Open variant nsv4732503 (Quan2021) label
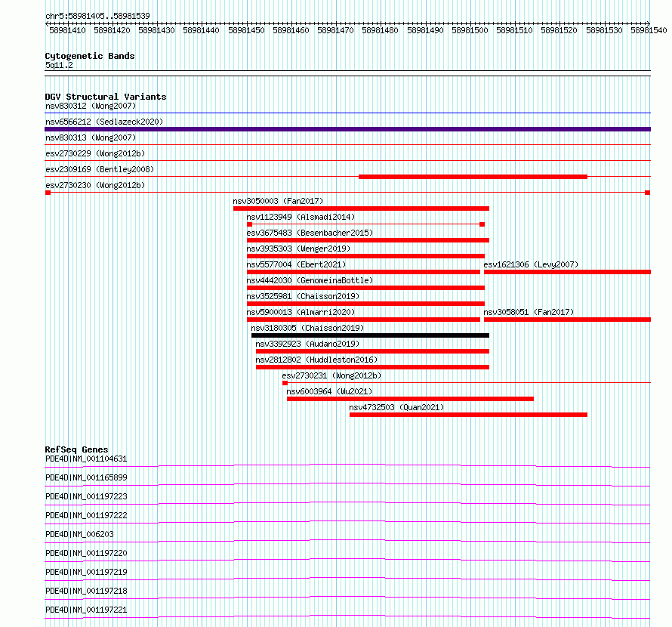Viewport: 672px width, 627px height. (x=396, y=407)
